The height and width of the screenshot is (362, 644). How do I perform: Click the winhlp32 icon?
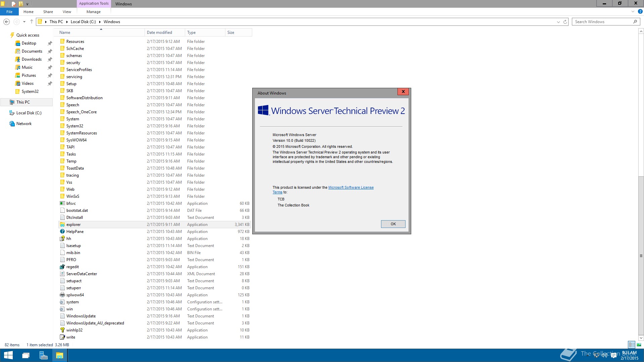click(62, 330)
